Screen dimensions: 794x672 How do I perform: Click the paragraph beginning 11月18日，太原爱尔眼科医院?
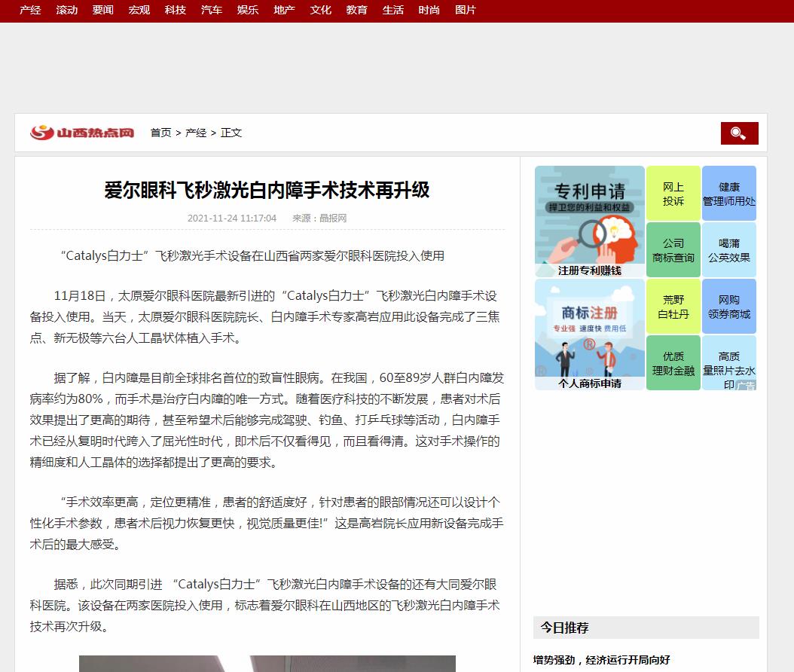(265, 316)
